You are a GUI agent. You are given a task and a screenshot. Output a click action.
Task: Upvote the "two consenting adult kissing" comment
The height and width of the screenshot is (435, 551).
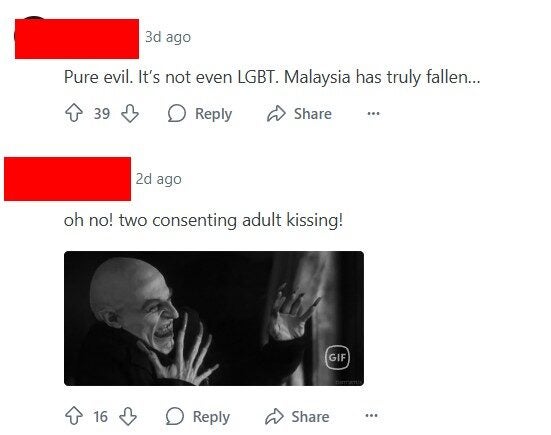[x=74, y=416]
